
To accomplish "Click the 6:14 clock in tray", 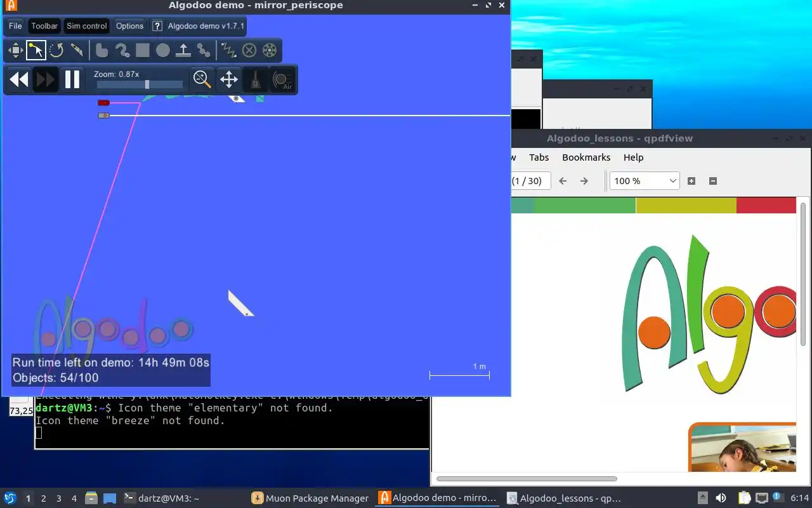I will pos(800,498).
